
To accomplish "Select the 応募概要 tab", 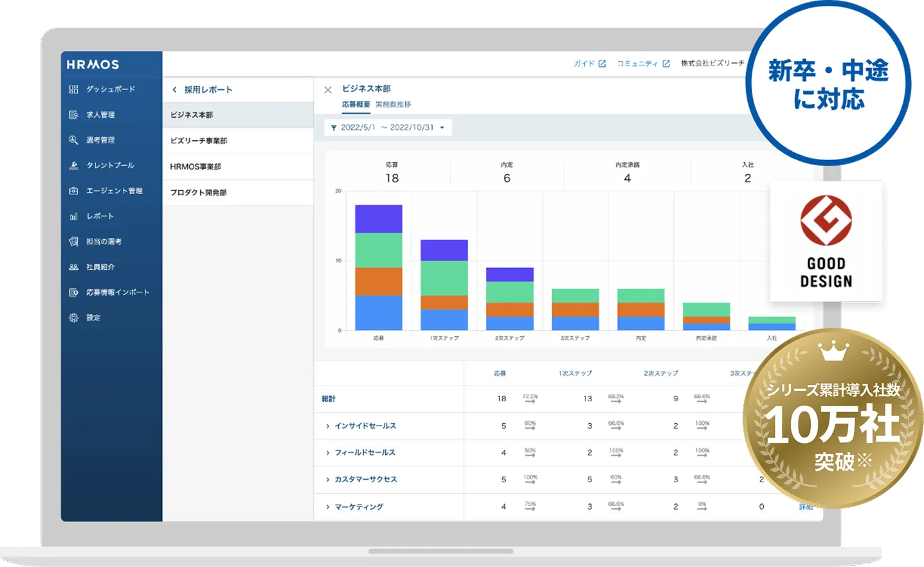I will (x=356, y=105).
